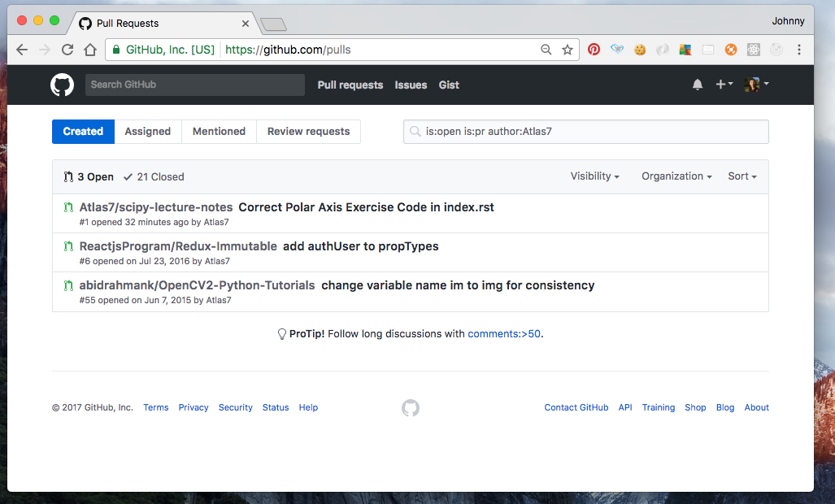Click the pull request icon beside Redux-Immutable

tap(68, 245)
